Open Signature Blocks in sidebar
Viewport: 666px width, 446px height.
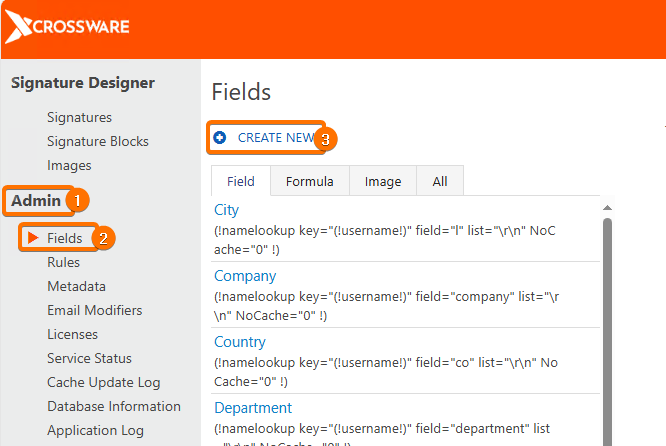97,141
